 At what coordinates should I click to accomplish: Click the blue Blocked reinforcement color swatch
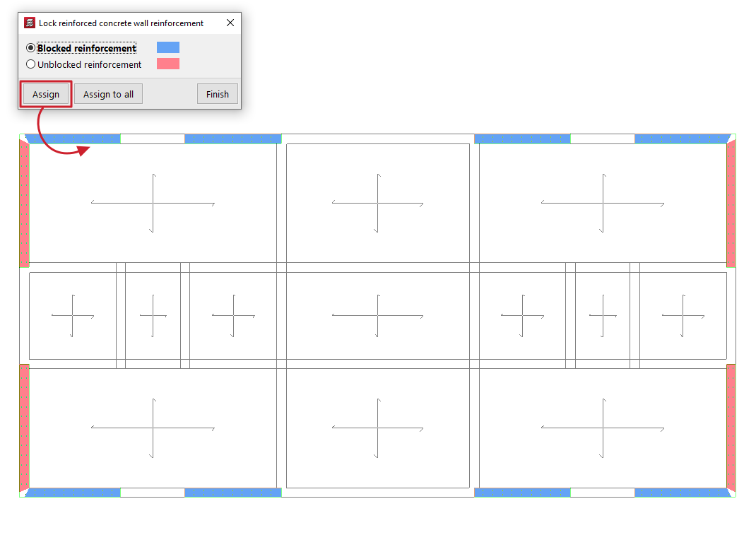click(x=168, y=47)
